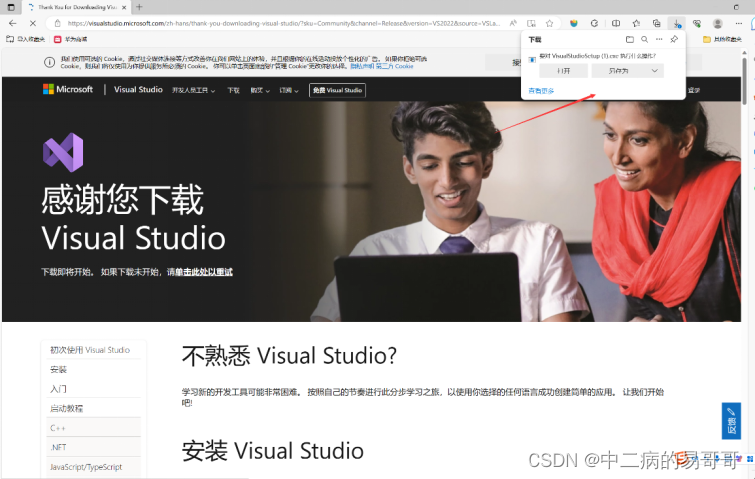Add page to favorites with star icon
The height and width of the screenshot is (479, 755).
(x=549, y=23)
